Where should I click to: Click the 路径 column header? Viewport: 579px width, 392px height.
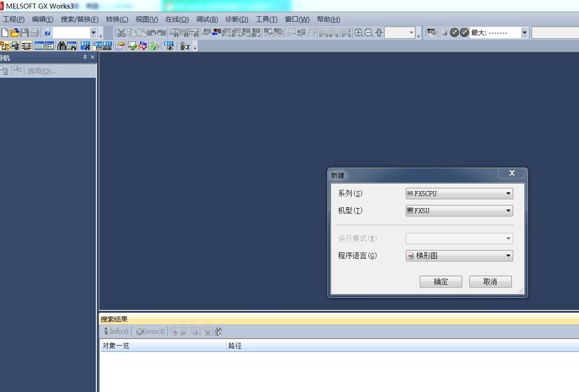[235, 346]
